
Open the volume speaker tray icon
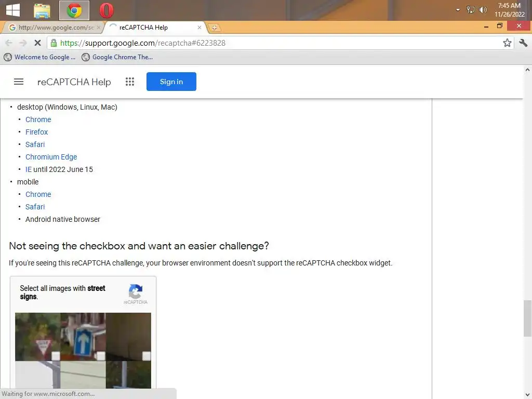pyautogui.click(x=483, y=10)
